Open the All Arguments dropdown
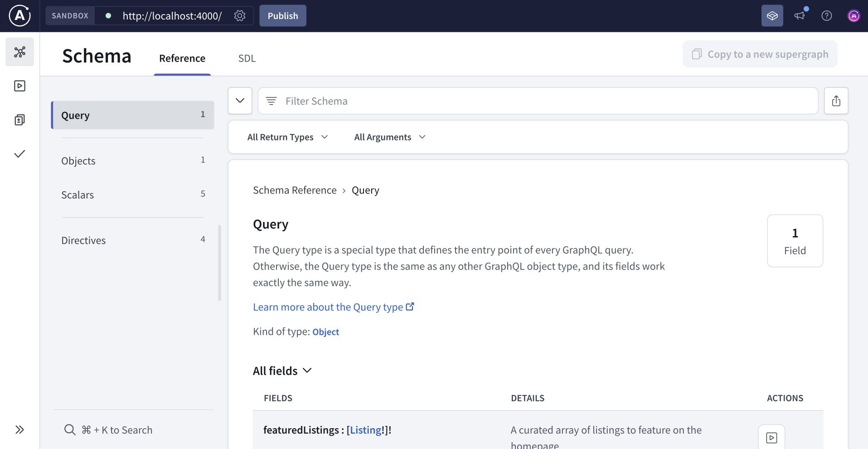The image size is (868, 449). pos(389,137)
